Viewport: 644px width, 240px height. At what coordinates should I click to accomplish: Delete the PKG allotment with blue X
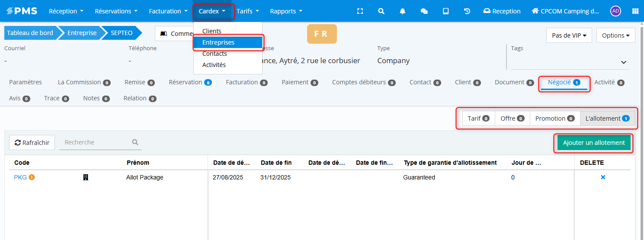pyautogui.click(x=603, y=177)
